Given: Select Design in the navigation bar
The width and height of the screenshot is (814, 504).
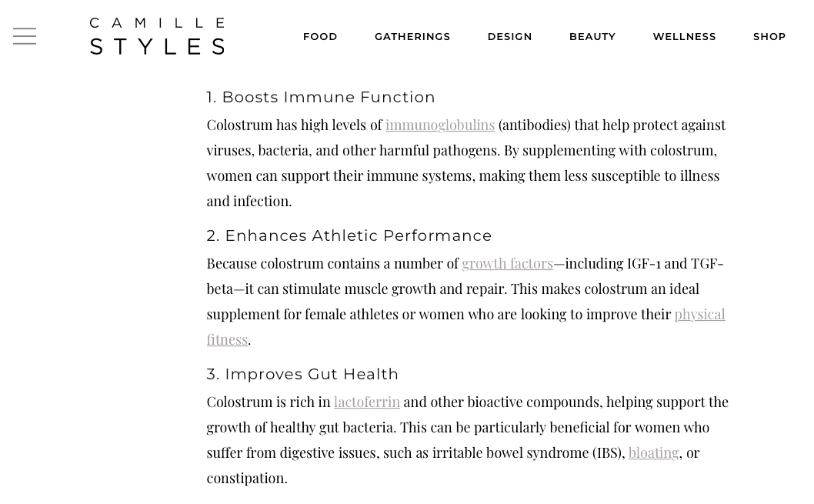Looking at the screenshot, I should click(510, 37).
